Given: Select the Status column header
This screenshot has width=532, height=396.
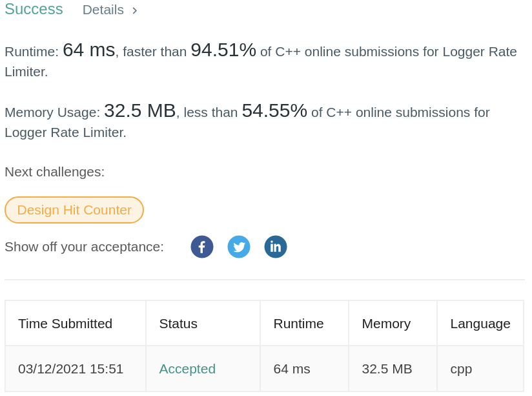Looking at the screenshot, I should click(x=178, y=324).
